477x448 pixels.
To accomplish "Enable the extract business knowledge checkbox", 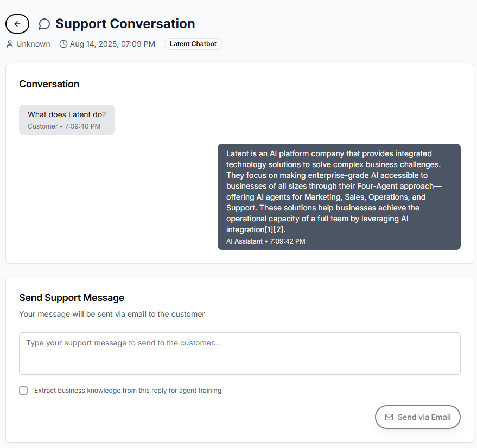I will pos(23,391).
